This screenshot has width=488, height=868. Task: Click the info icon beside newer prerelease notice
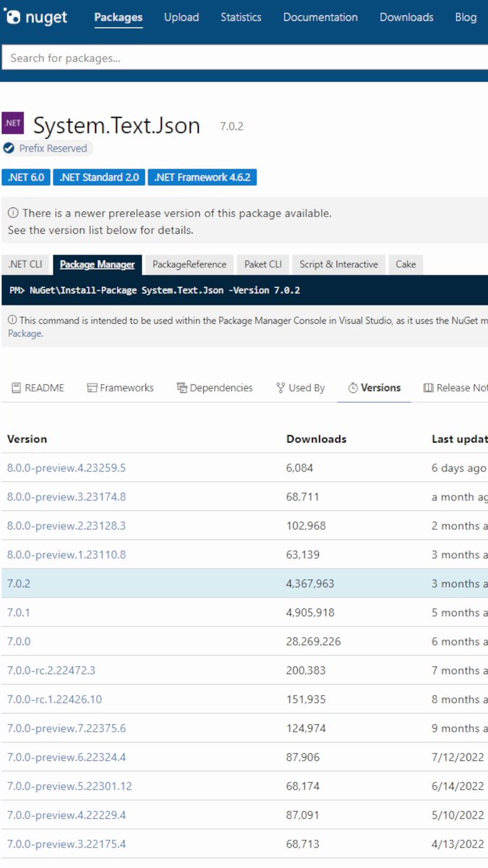point(13,213)
